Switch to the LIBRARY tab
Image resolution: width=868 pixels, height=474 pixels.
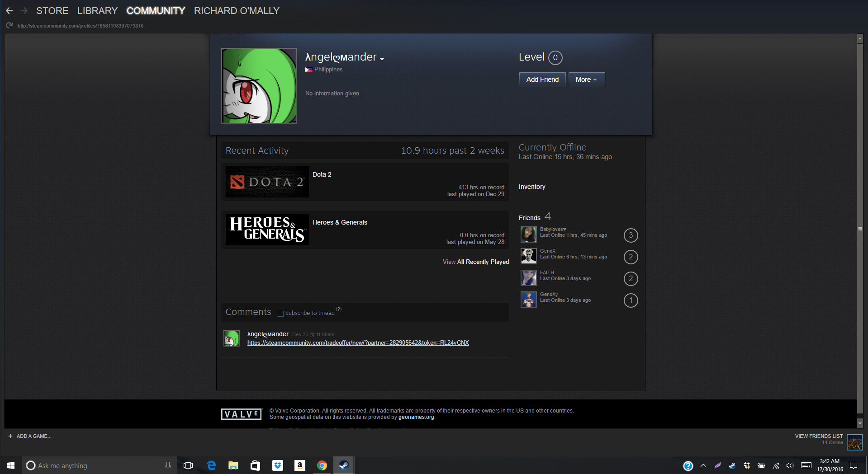tap(97, 10)
